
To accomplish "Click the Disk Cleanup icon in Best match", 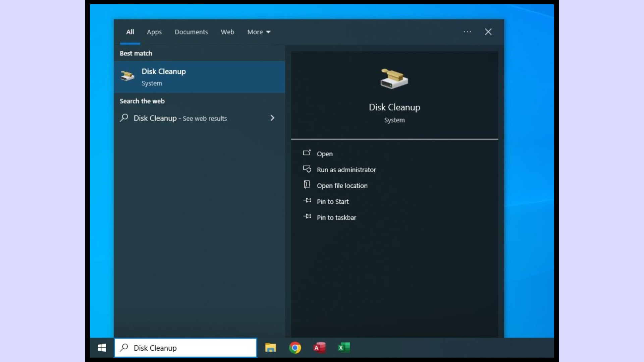I will pyautogui.click(x=127, y=76).
